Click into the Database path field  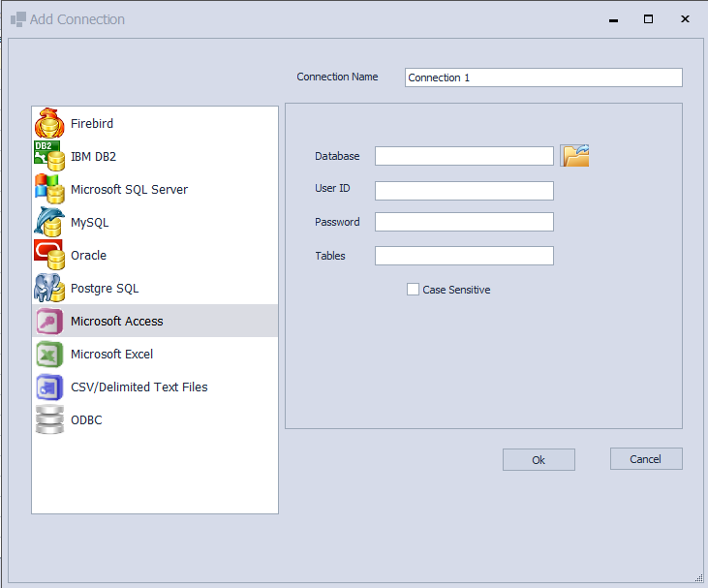coord(464,156)
